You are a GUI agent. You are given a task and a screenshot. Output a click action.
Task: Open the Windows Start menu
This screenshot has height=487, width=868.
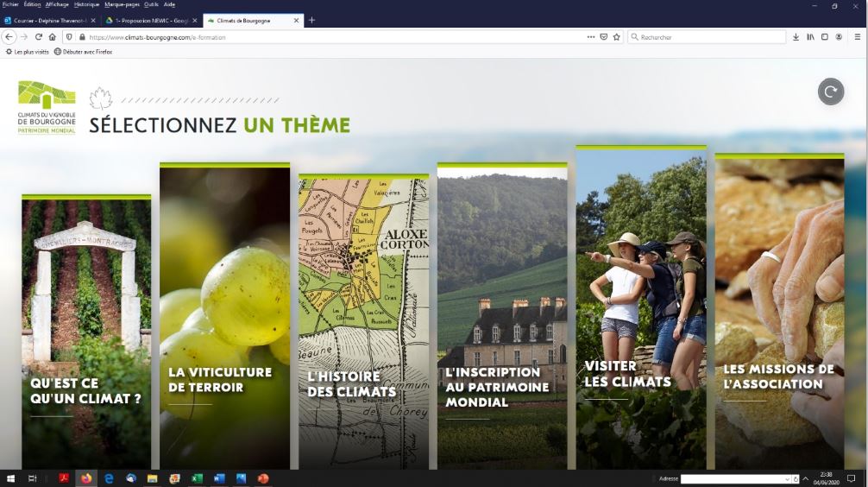10,478
